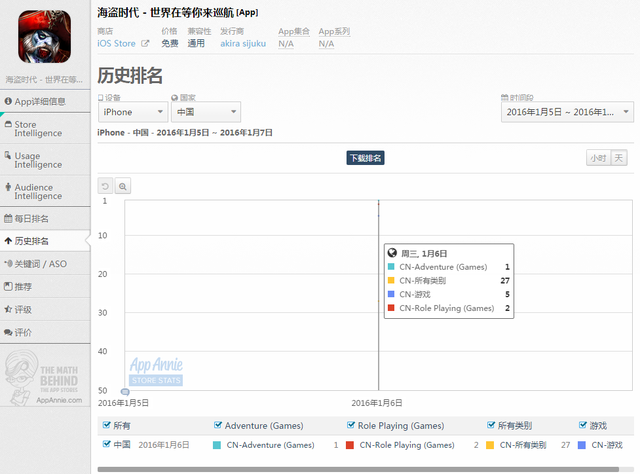Toggle Role Playing (Games) checkbox

[351, 425]
